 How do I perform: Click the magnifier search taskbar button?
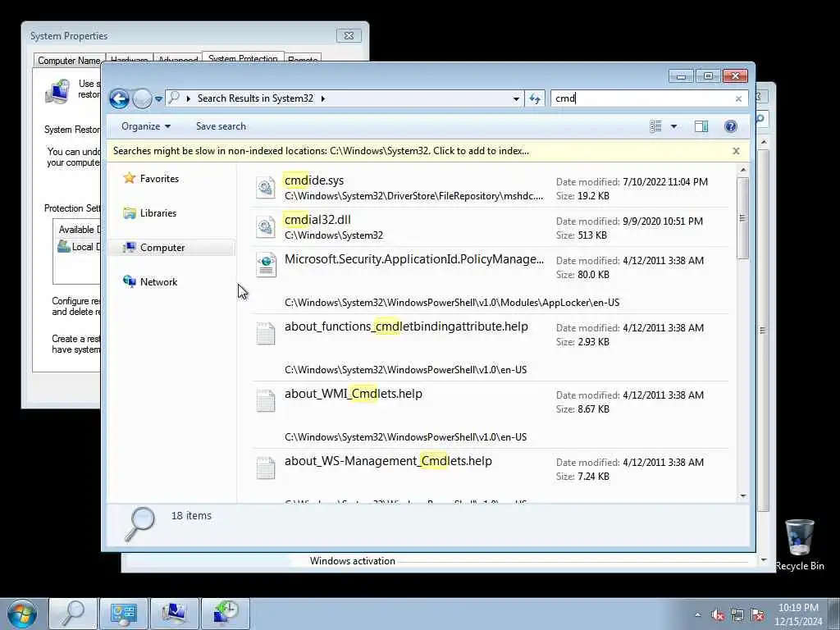[x=73, y=614]
